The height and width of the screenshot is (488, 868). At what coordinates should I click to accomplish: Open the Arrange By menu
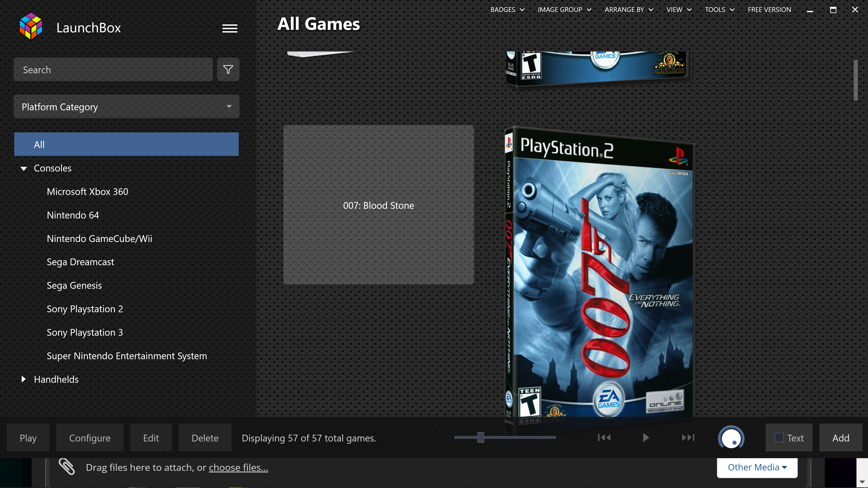(x=629, y=9)
